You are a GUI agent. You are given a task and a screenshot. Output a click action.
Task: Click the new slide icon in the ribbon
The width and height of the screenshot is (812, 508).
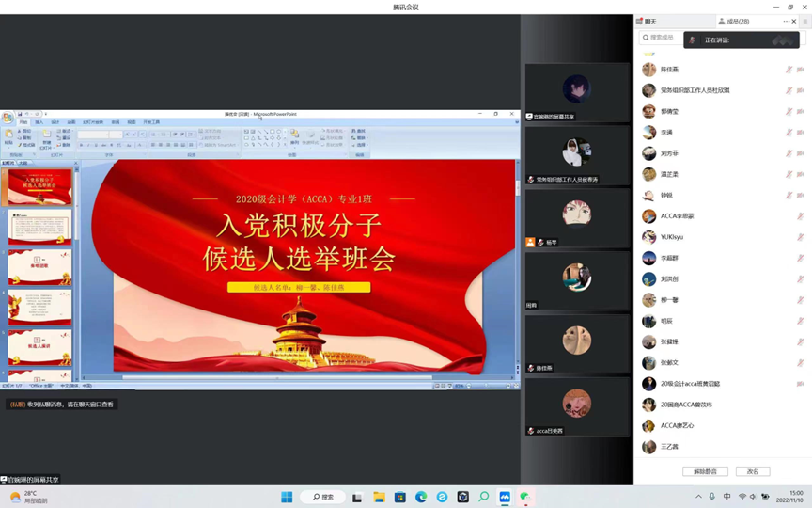[46, 135]
